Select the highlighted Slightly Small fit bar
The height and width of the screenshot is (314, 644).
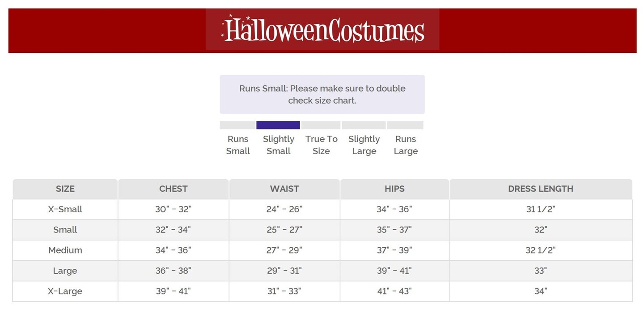278,125
